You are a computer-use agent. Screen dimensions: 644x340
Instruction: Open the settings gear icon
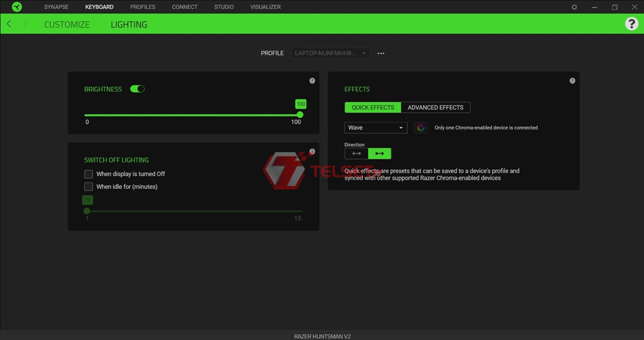pos(574,7)
